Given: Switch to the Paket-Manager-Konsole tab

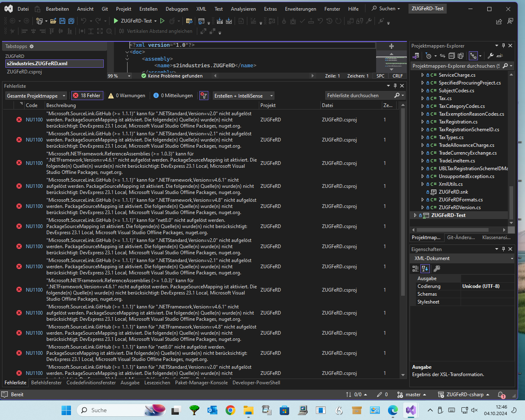Looking at the screenshot, I should pos(201,383).
